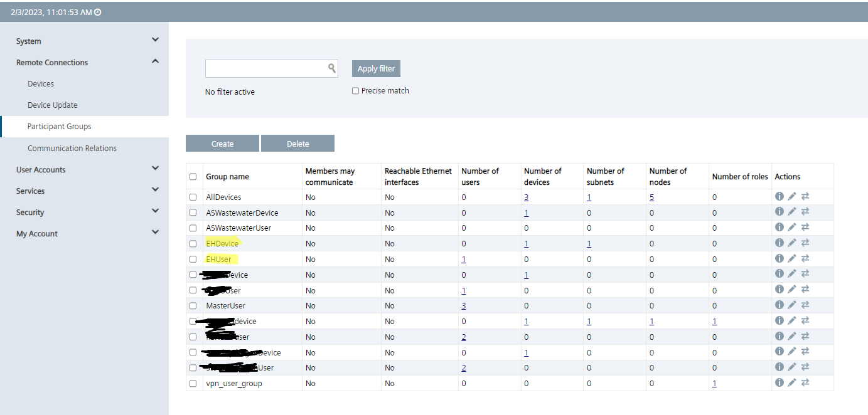Collapse the Remote Connections section chevron
The image size is (868, 415).
pyautogui.click(x=156, y=61)
